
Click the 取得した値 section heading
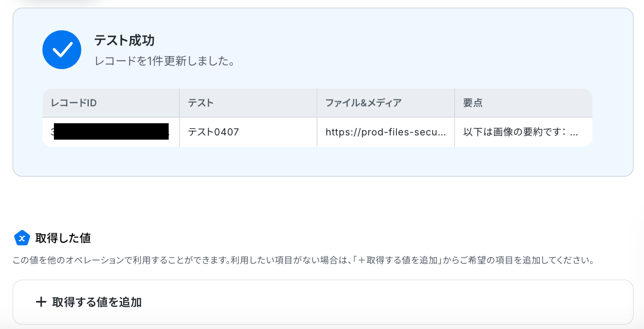pyautogui.click(x=63, y=238)
